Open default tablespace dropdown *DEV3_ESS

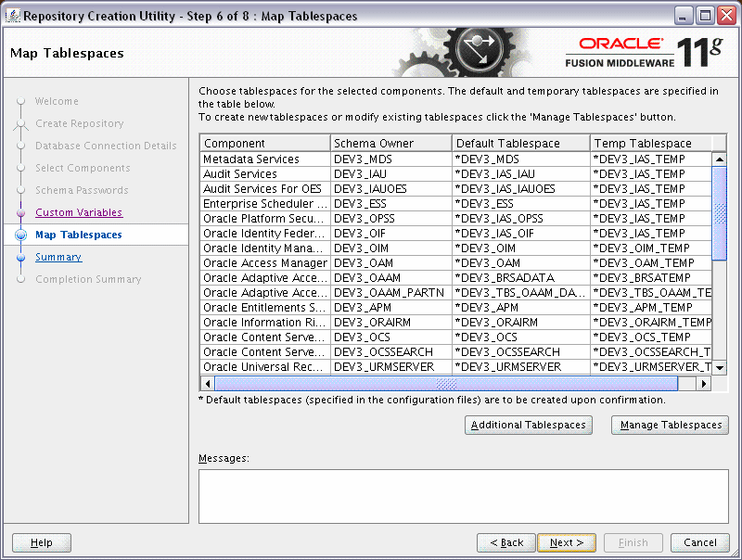coord(521,204)
